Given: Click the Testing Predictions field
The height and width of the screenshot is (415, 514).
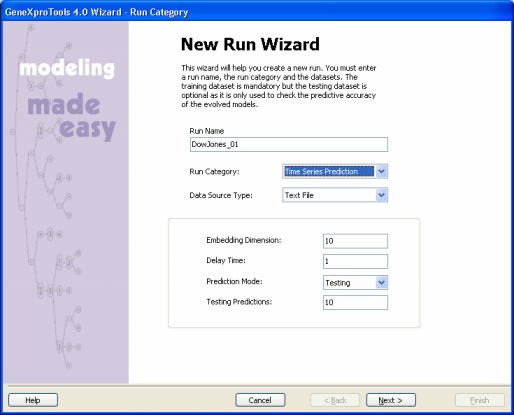Looking at the screenshot, I should click(x=355, y=302).
